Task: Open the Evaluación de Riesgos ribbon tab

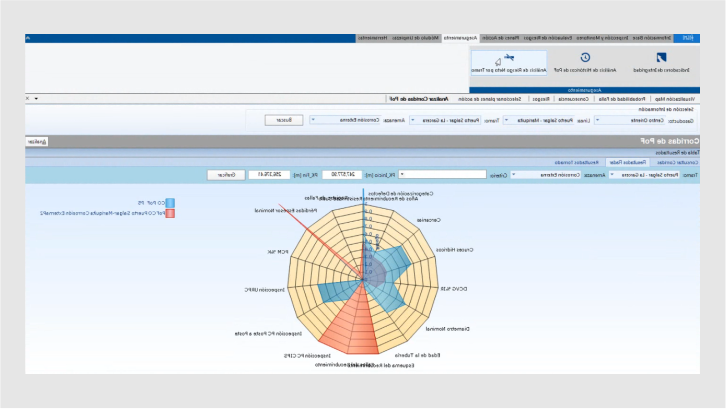Action: (548, 38)
